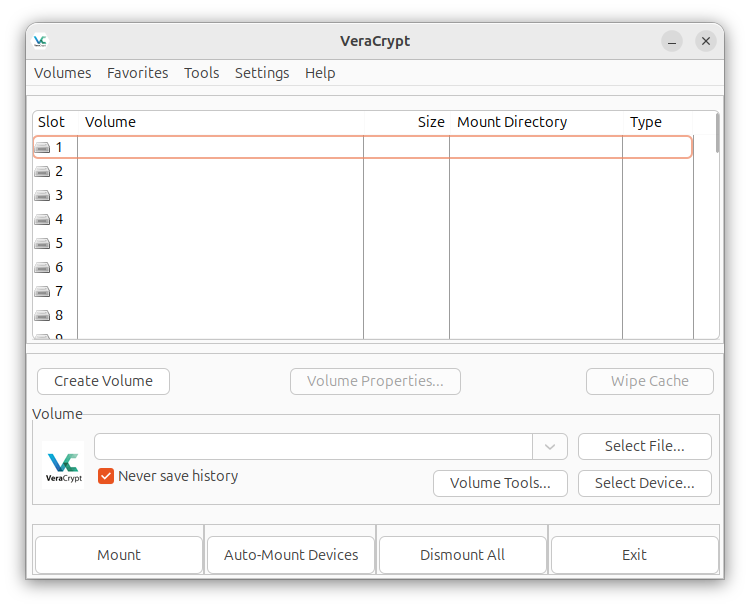
Task: Uncheck Never save history checkbox
Action: pos(106,476)
